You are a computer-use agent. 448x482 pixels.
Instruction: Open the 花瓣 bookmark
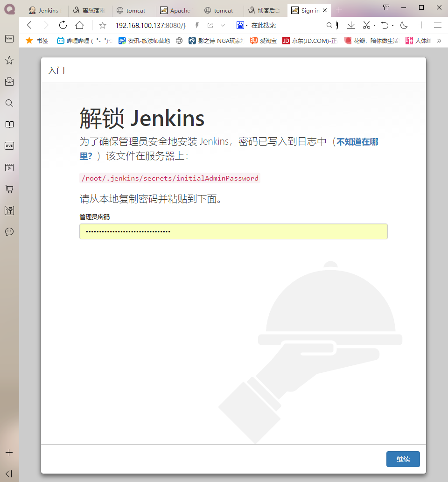371,41
